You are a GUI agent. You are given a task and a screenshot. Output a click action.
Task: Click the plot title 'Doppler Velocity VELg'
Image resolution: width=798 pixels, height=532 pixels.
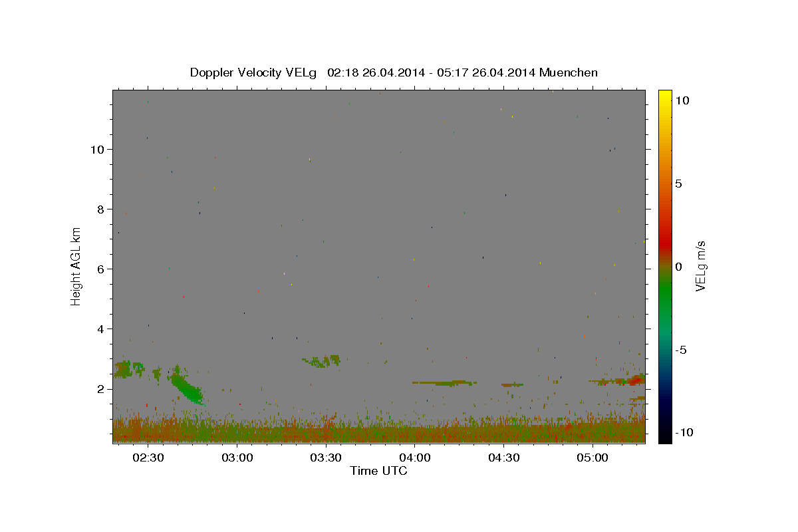(253, 72)
